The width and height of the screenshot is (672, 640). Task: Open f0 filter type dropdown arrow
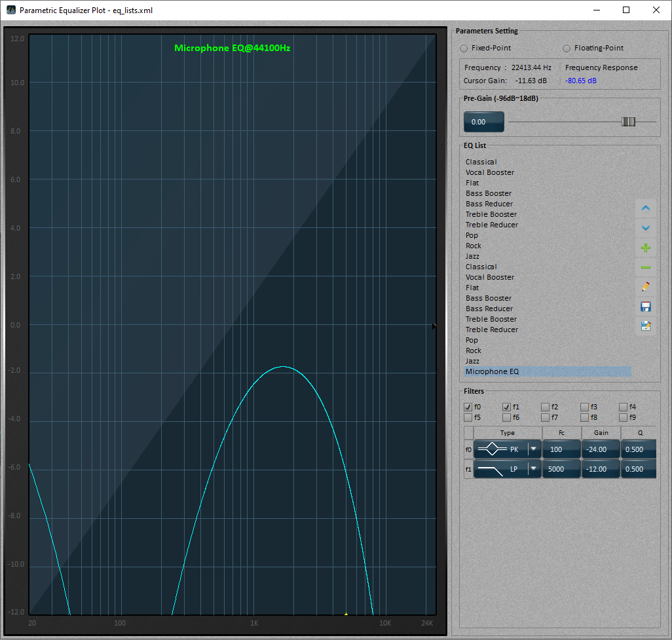point(534,449)
